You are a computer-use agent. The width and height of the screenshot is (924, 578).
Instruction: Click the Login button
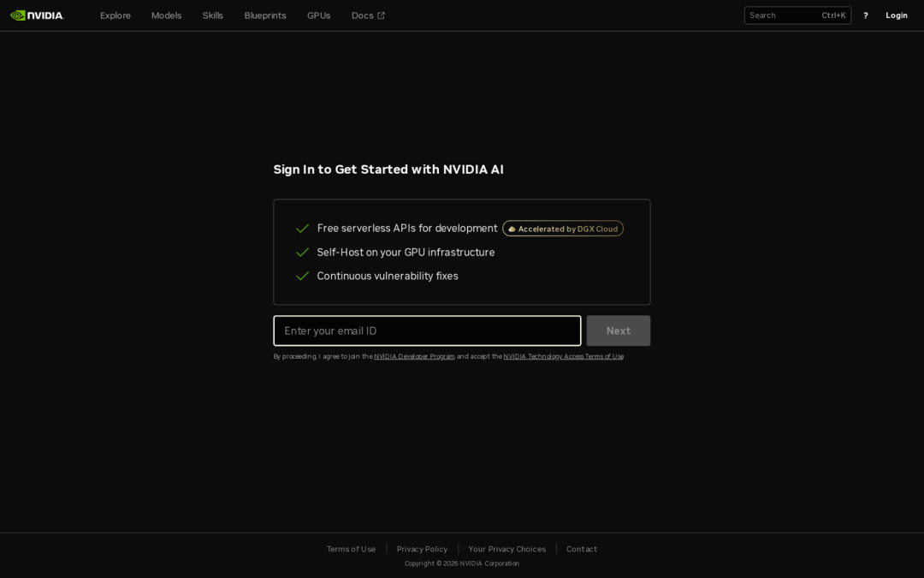tap(897, 15)
